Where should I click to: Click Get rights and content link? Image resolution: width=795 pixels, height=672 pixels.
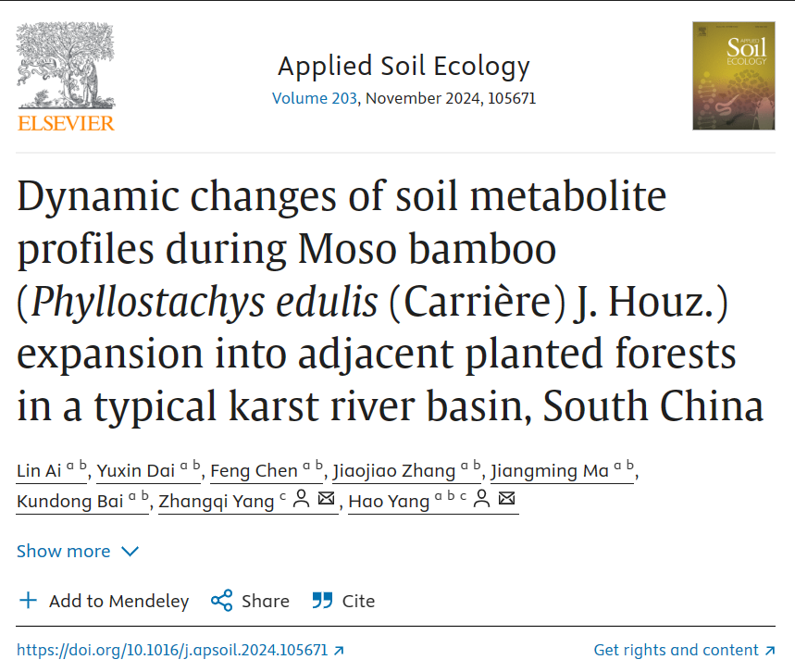[x=676, y=650]
